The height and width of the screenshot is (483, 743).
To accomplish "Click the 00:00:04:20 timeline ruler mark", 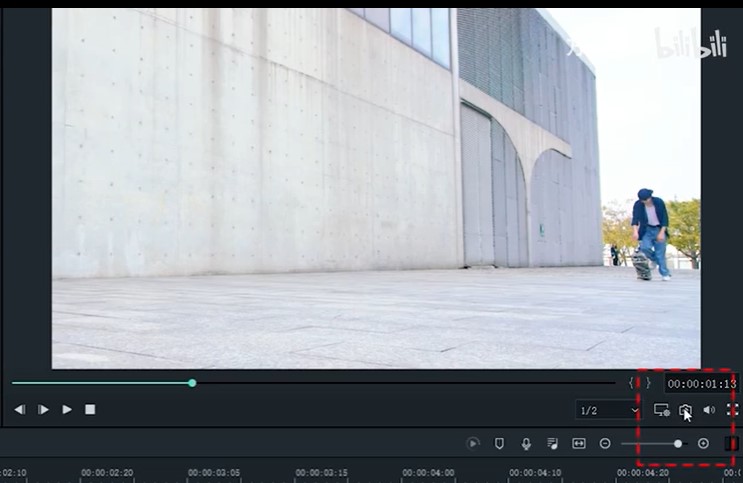I will [x=643, y=473].
